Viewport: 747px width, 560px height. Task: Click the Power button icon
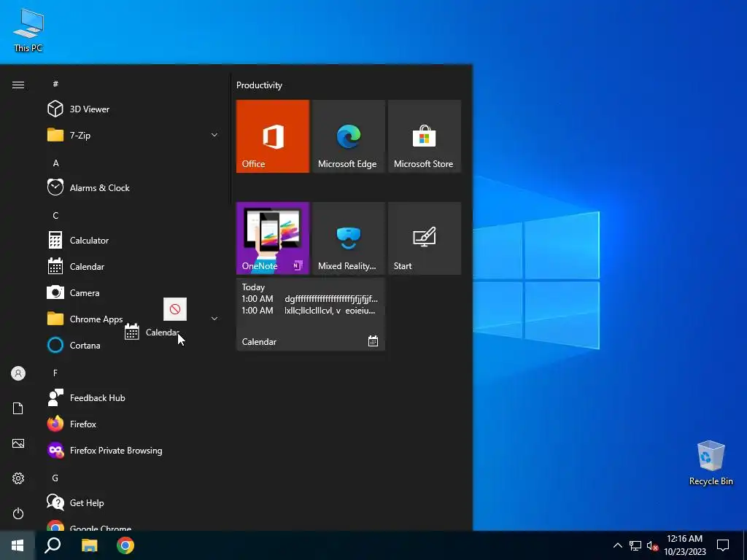pyautogui.click(x=18, y=513)
